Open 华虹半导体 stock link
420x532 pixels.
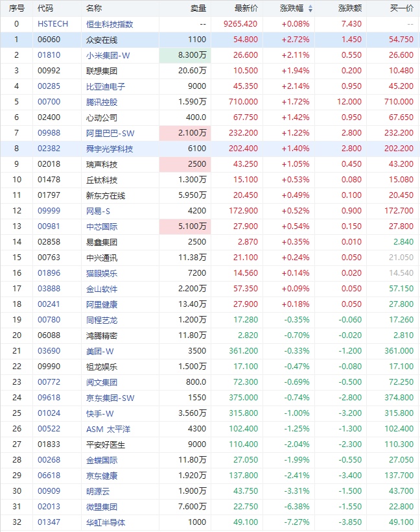pyautogui.click(x=106, y=523)
